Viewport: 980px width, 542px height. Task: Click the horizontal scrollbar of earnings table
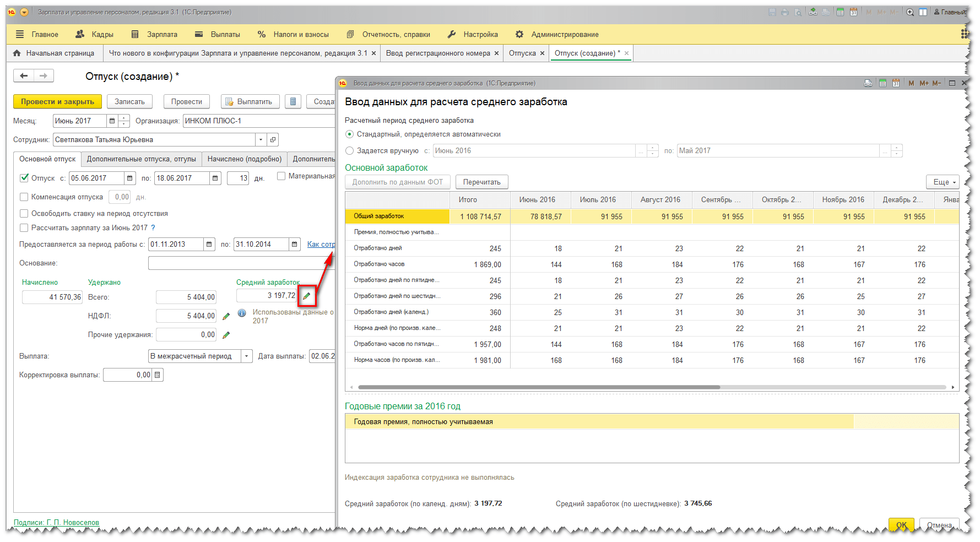point(539,387)
